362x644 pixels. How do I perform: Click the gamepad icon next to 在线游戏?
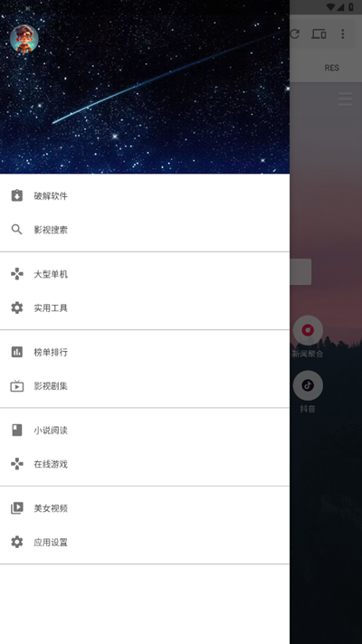click(17, 464)
